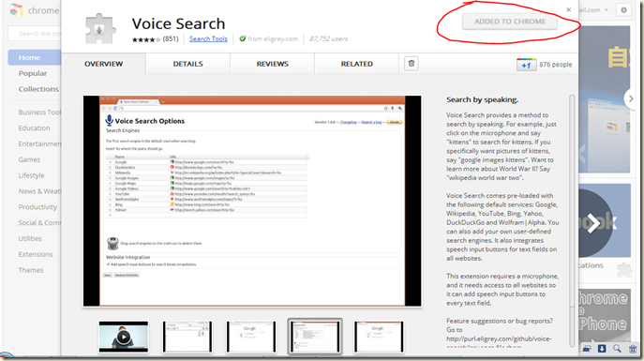Open the purl.eligrey.com bug report link
This screenshot has height=361, width=644.
[x=499, y=338]
